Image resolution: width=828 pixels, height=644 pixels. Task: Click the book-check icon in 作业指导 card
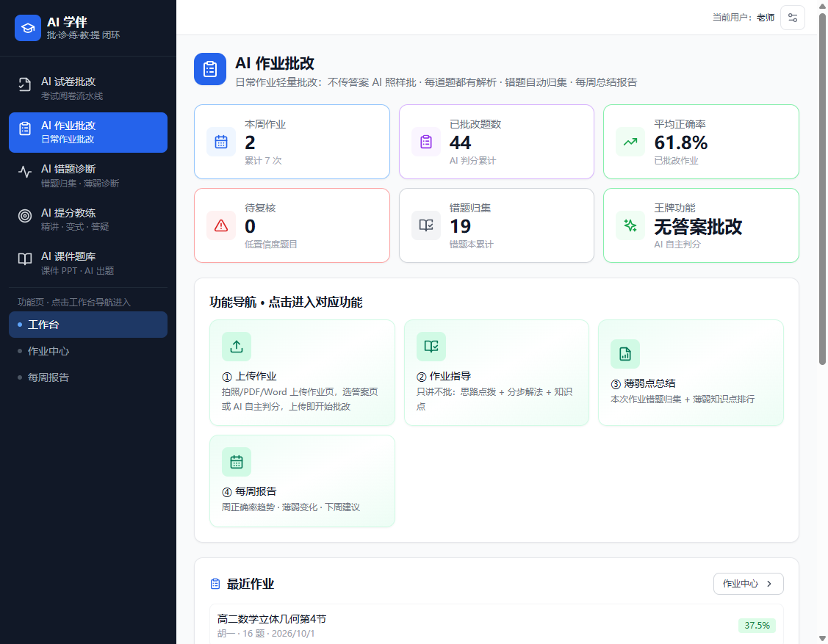(431, 347)
